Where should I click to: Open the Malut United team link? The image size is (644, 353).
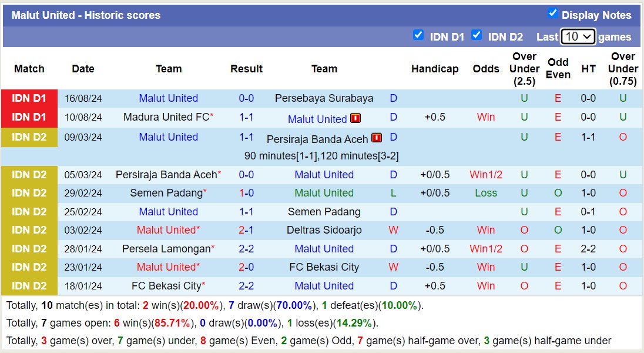[169, 98]
